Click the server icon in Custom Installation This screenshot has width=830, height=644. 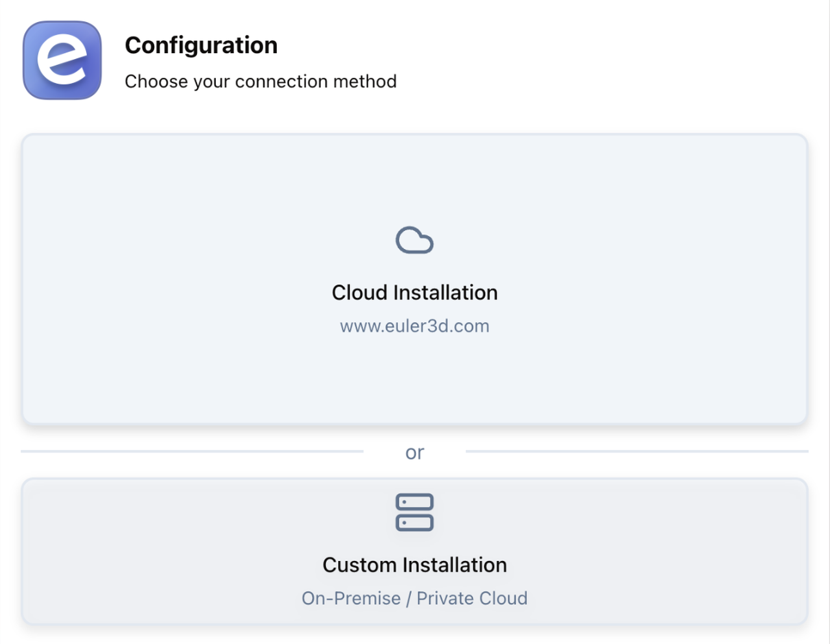click(x=414, y=512)
